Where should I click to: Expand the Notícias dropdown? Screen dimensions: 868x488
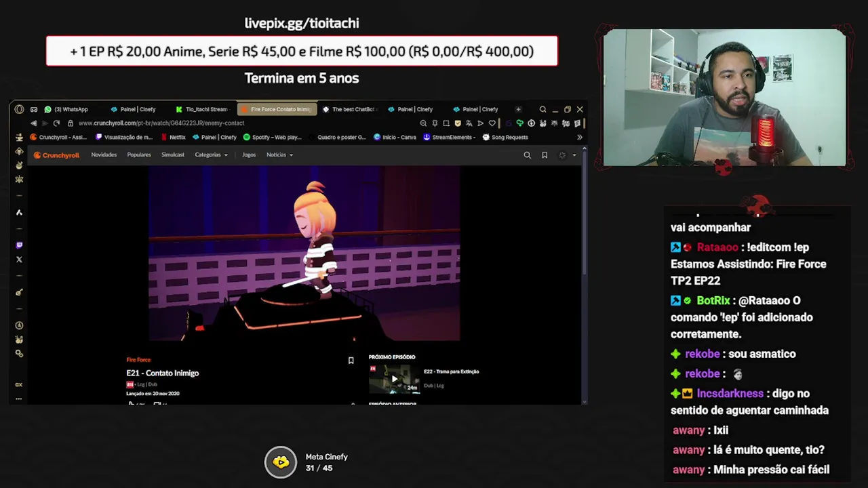pyautogui.click(x=279, y=155)
